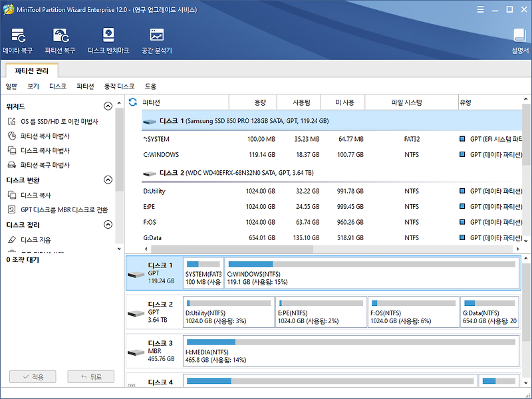Open the 디스크 menu

point(58,86)
